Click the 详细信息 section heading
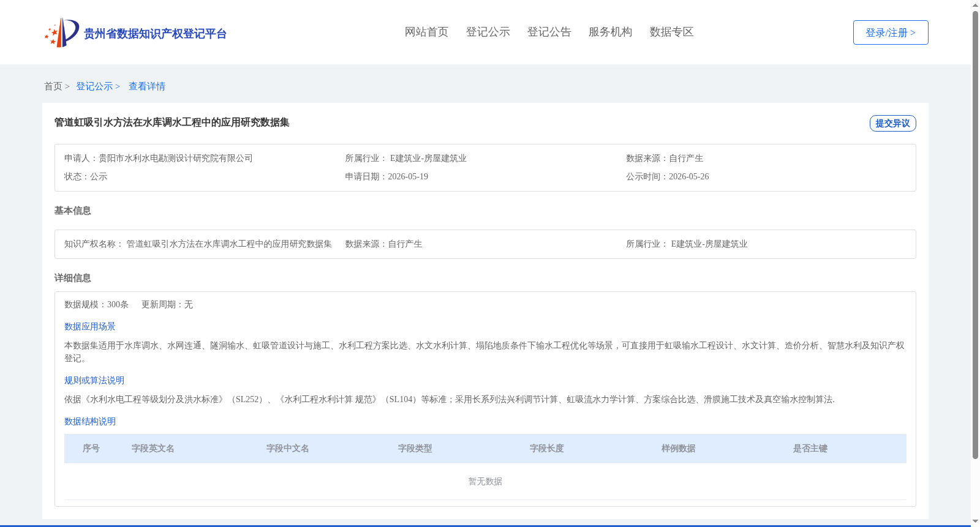The image size is (980, 527). (73, 278)
